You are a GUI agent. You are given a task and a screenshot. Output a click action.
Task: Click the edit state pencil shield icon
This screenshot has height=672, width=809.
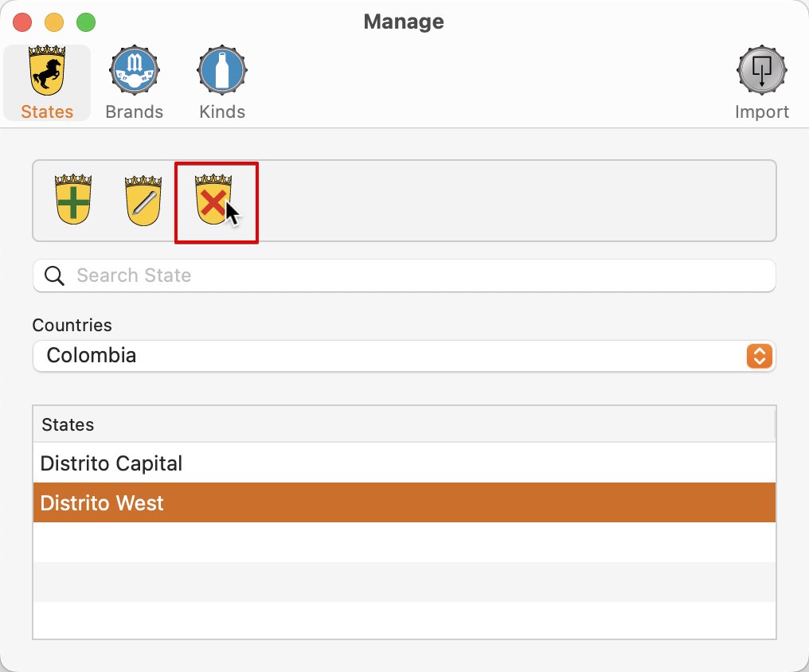(143, 201)
